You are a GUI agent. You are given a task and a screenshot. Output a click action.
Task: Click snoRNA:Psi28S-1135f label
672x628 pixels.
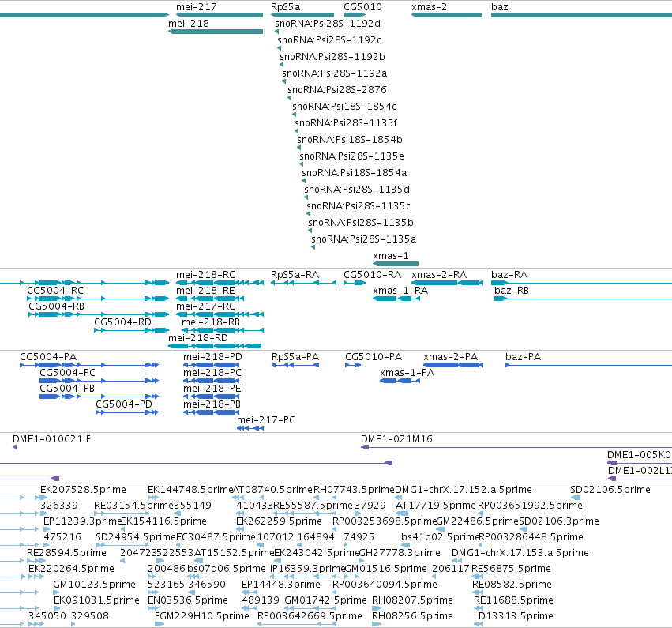coord(345,123)
